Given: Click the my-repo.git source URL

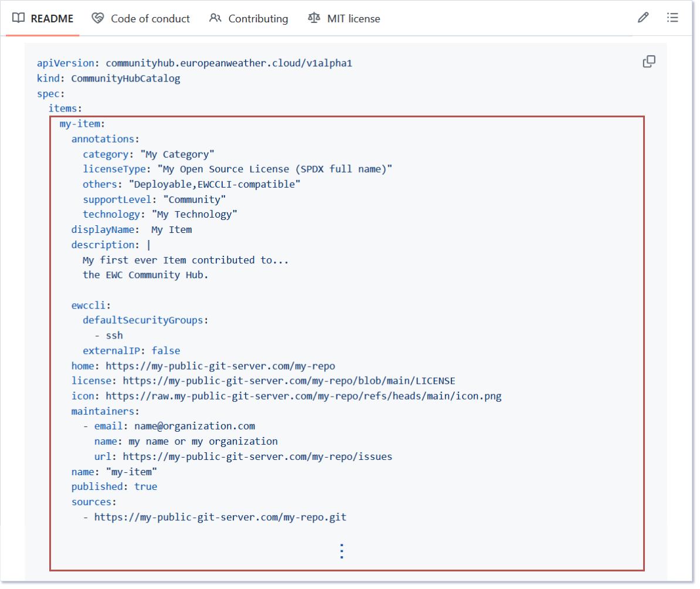Looking at the screenshot, I should [x=220, y=517].
